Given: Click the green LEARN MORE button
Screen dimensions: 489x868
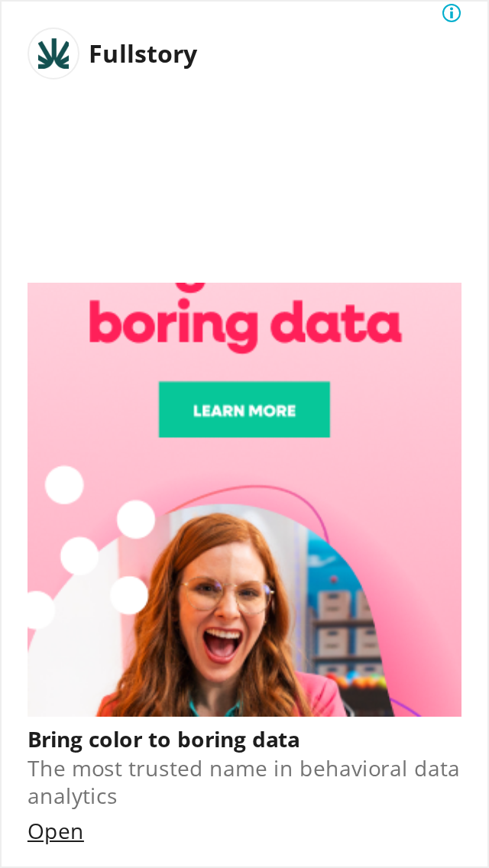Looking at the screenshot, I should (x=244, y=410).
